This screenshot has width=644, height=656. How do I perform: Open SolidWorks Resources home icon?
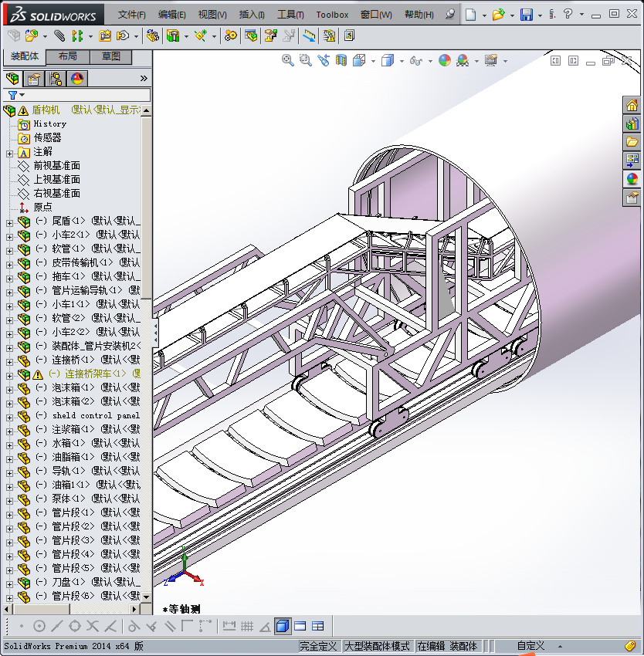[632, 106]
